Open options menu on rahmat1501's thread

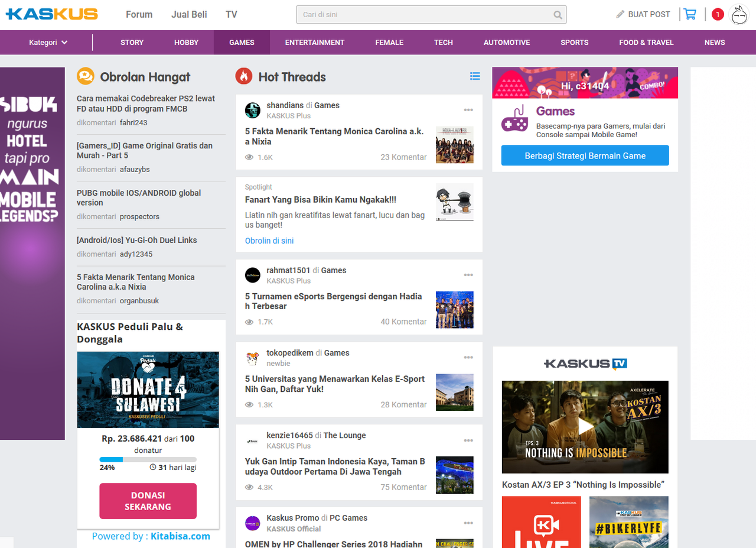pos(468,275)
